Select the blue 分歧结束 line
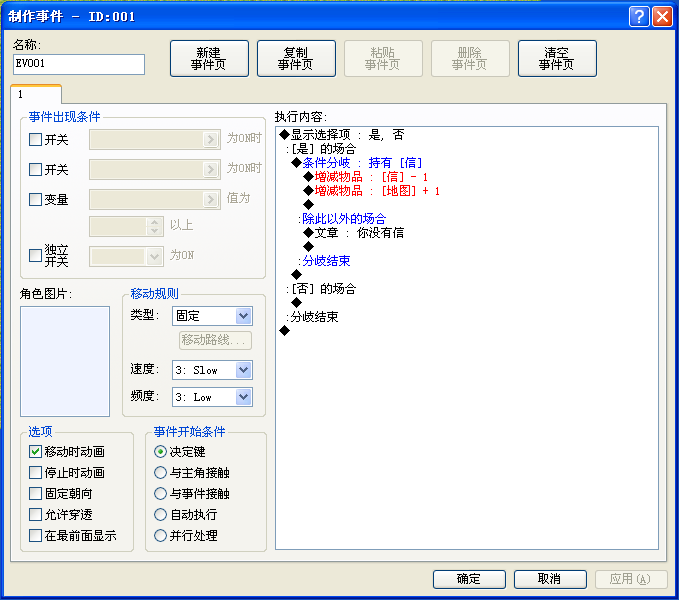 click(x=324, y=261)
